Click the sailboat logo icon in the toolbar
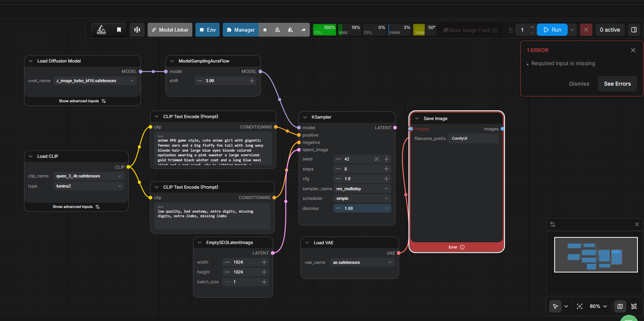The width and height of the screenshot is (644, 321). coord(101,30)
